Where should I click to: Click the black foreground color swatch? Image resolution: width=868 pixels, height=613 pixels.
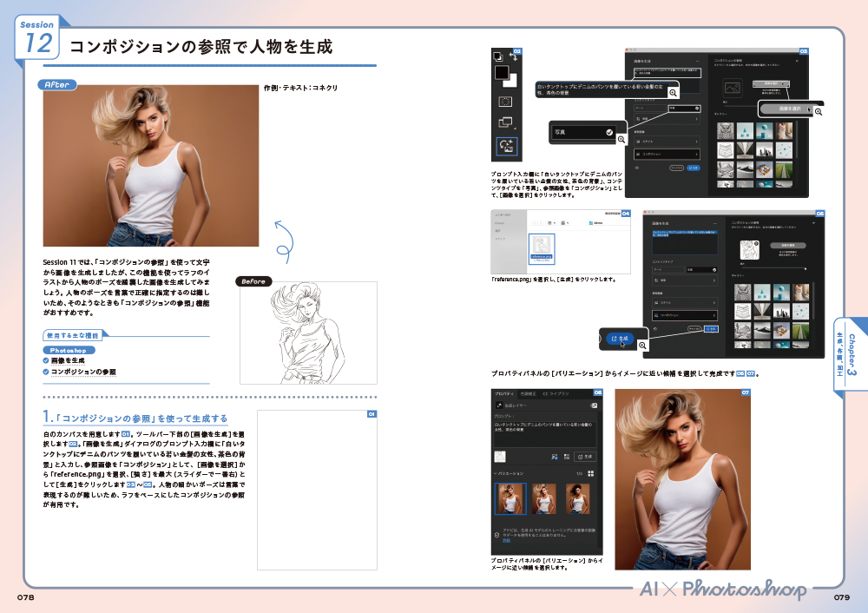pos(502,73)
